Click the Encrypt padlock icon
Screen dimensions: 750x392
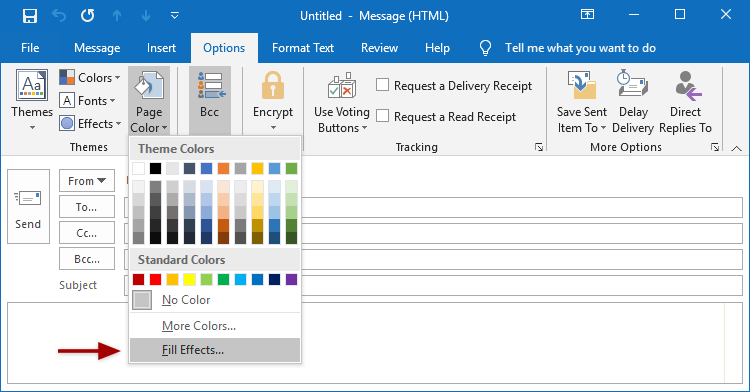pos(273,86)
